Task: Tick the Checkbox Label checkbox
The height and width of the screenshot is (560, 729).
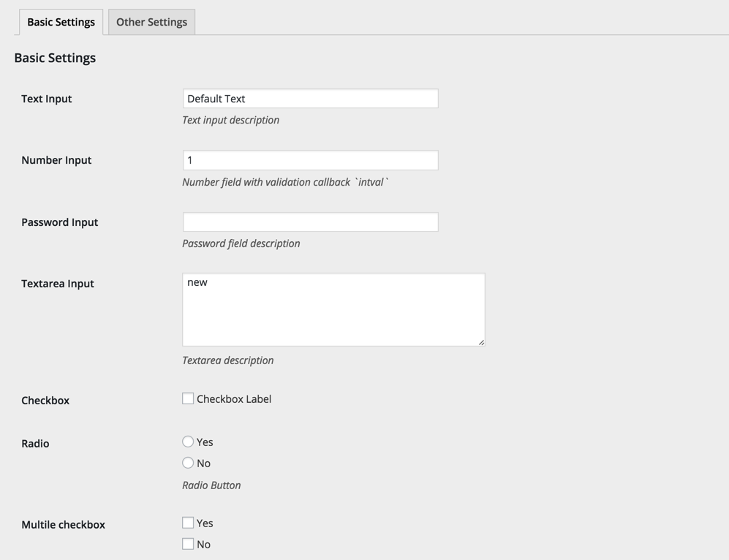Action: 188,398
